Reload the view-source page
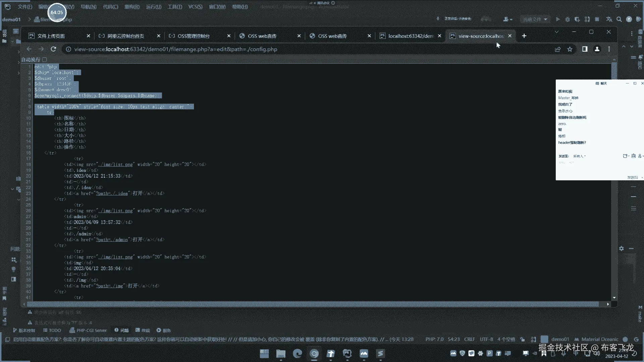This screenshot has width=644, height=362. tap(53, 49)
